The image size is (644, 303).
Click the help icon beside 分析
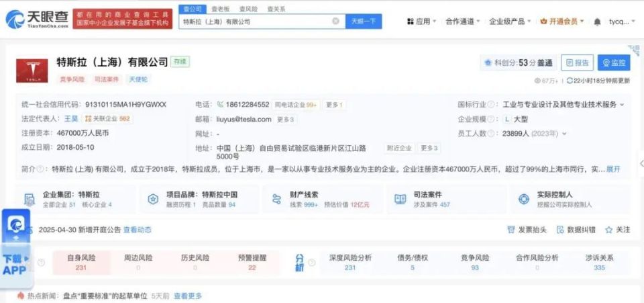click(x=312, y=263)
